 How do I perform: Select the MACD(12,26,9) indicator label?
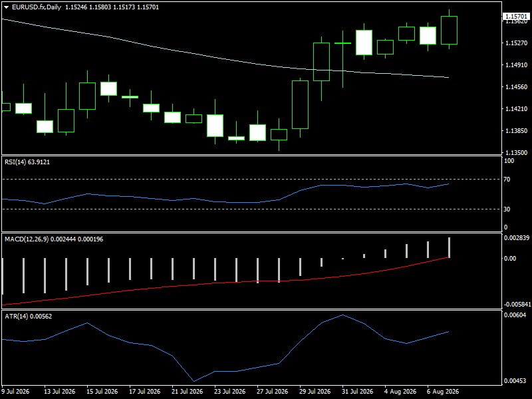[x=54, y=239]
